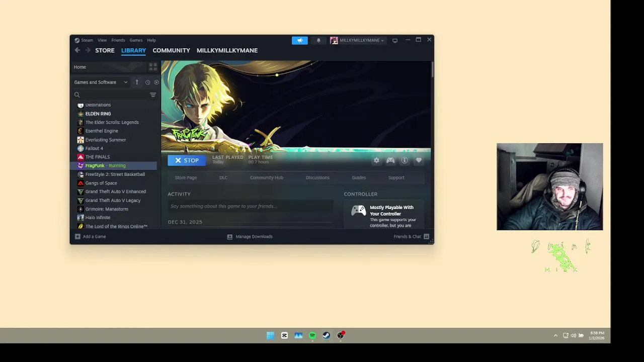Open the notifications bell
This screenshot has width=644, height=362.
[318, 40]
